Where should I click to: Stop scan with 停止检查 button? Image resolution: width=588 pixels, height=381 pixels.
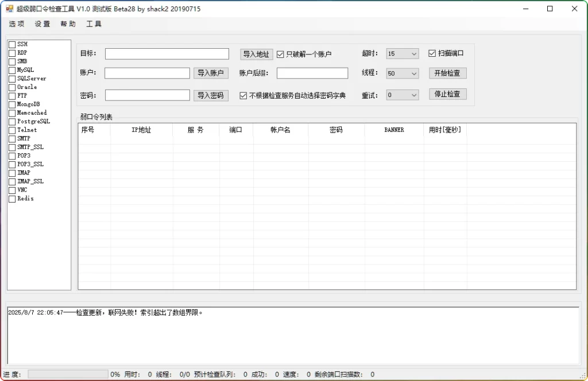click(447, 94)
